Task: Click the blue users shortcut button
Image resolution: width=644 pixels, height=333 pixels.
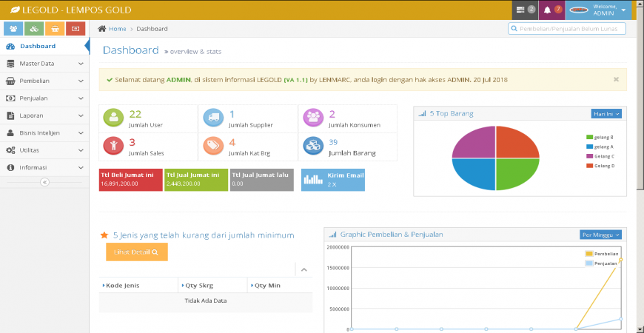Action: [x=13, y=29]
